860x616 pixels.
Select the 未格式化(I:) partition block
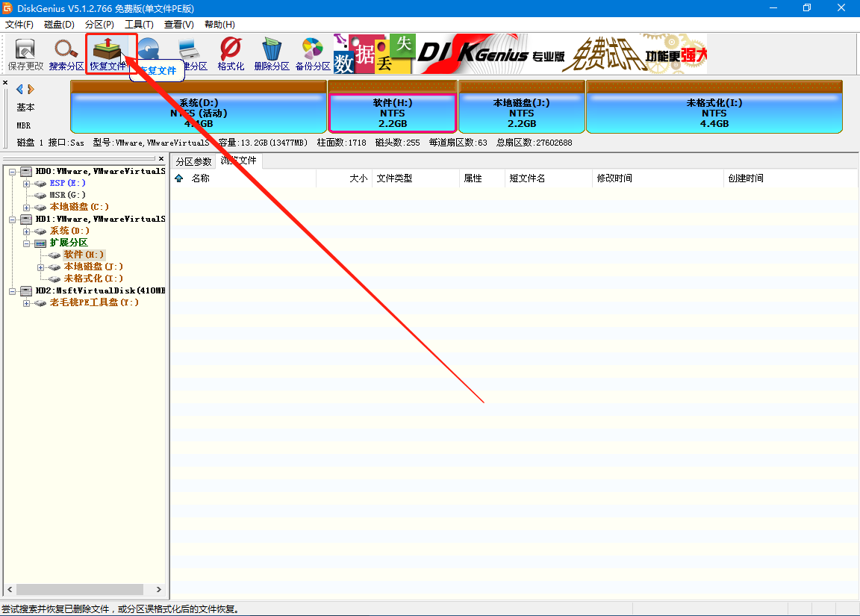pyautogui.click(x=714, y=107)
